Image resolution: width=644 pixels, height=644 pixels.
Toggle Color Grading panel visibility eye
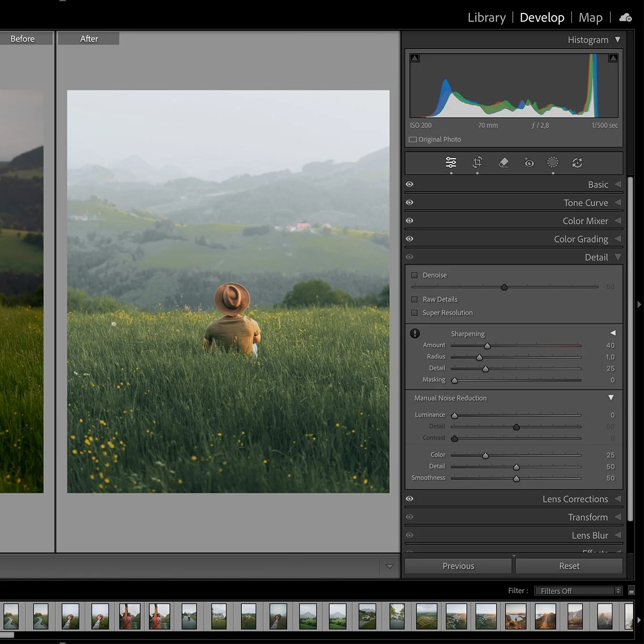coord(409,239)
